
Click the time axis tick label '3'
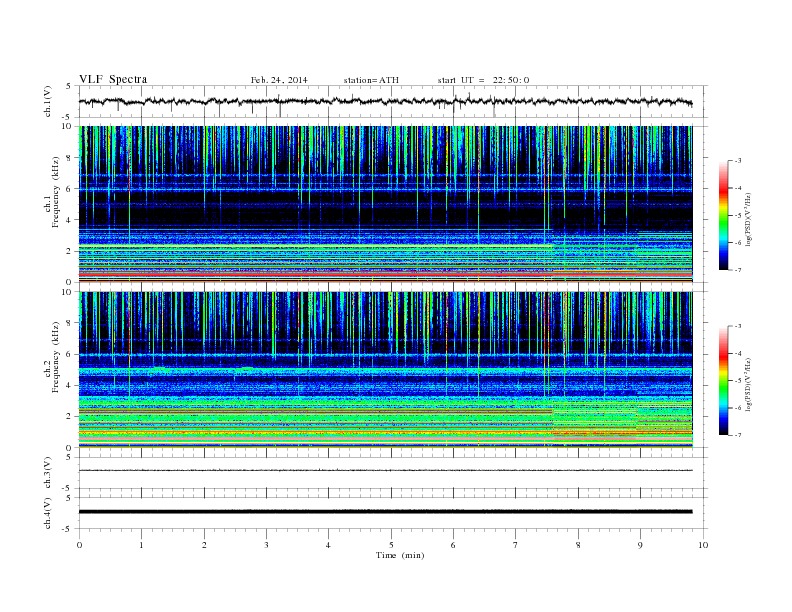[x=266, y=545]
